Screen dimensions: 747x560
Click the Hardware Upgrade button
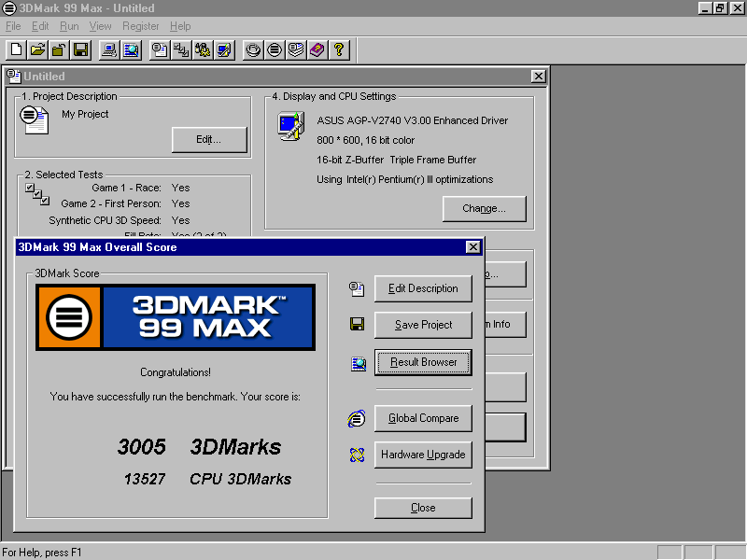(423, 455)
